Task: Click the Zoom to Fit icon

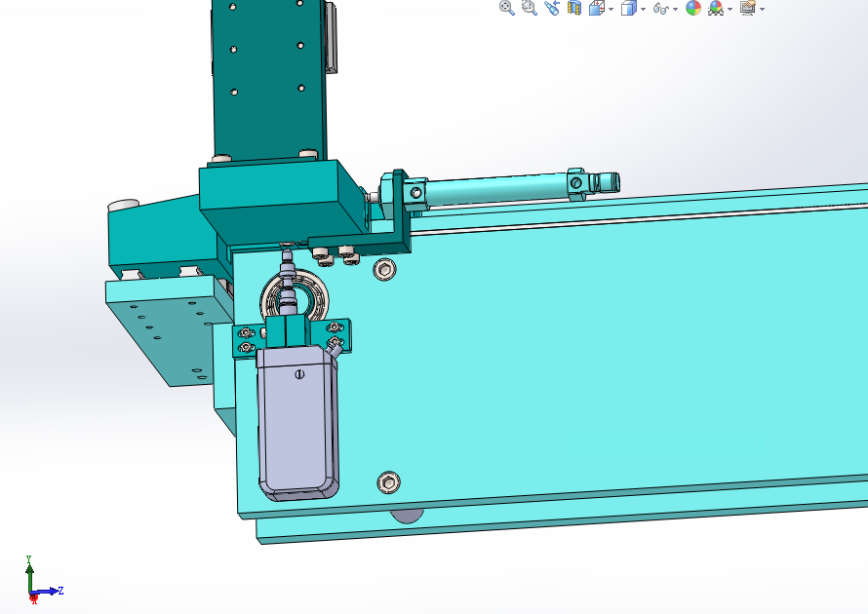Action: tap(506, 8)
